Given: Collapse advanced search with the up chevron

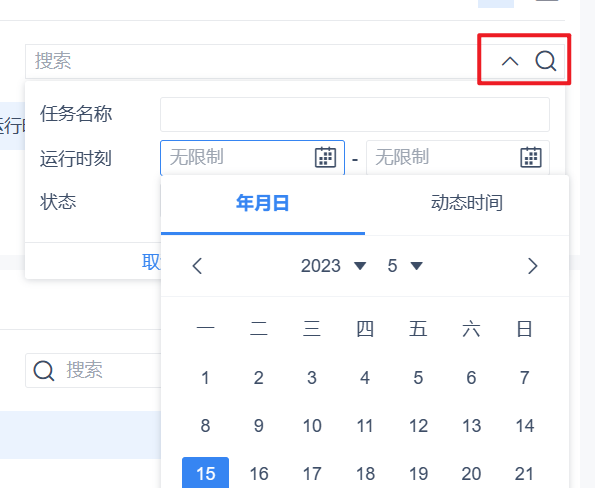Looking at the screenshot, I should [x=510, y=61].
